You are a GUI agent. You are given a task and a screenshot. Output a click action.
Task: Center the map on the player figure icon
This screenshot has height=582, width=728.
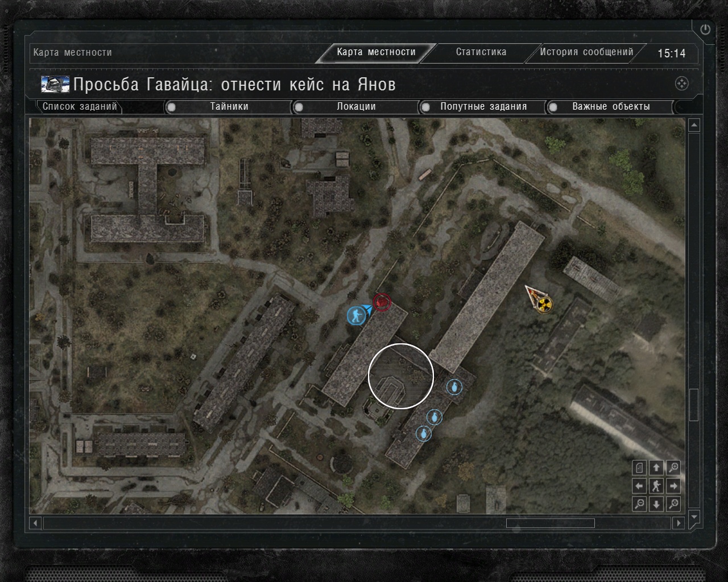pos(656,486)
